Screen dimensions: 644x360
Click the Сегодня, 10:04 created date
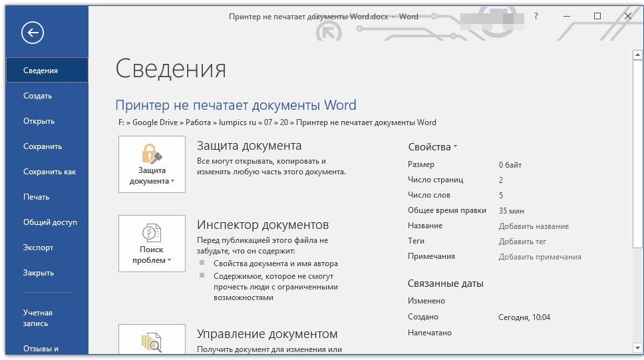(x=524, y=317)
